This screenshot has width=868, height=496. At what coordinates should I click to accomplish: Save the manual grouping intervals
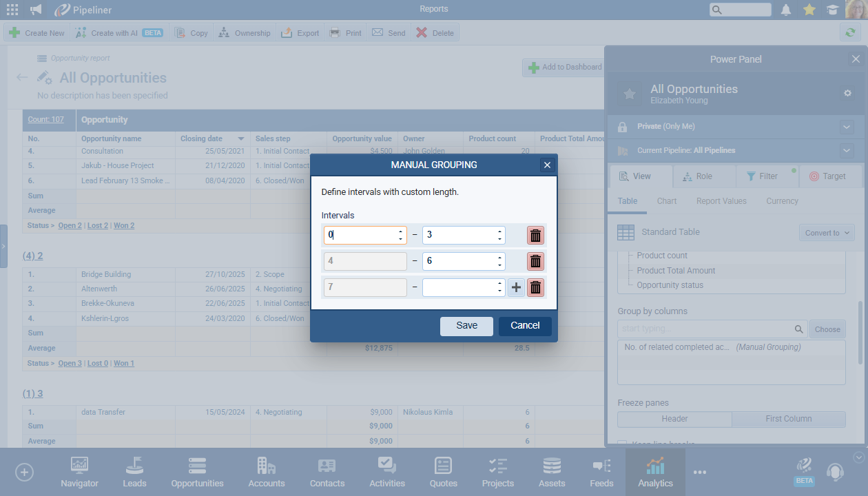tap(466, 326)
